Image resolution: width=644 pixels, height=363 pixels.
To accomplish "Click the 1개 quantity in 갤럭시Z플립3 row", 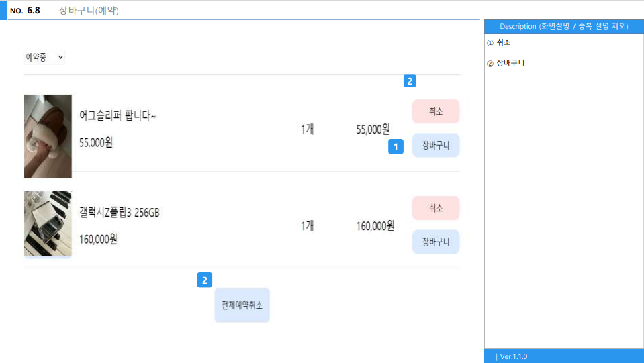I will pos(307,226).
